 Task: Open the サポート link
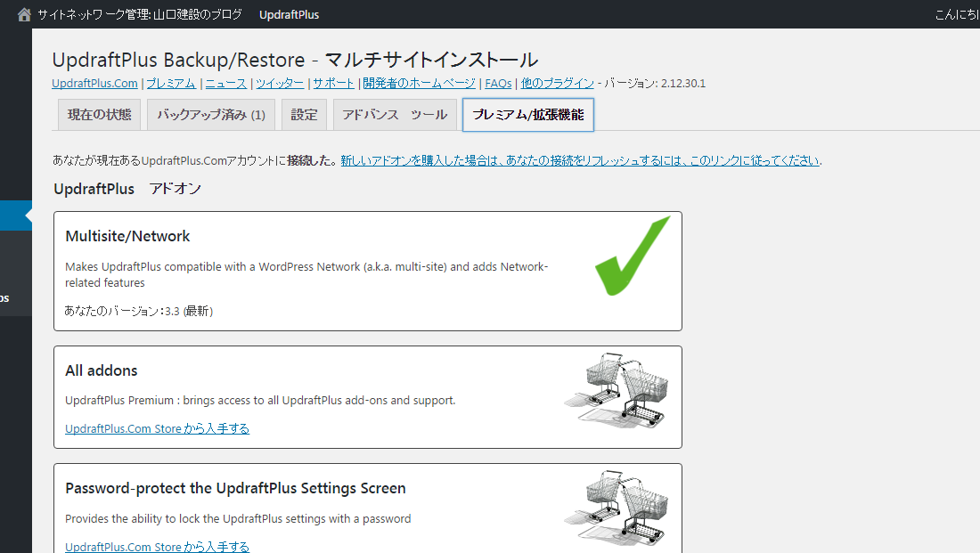333,84
